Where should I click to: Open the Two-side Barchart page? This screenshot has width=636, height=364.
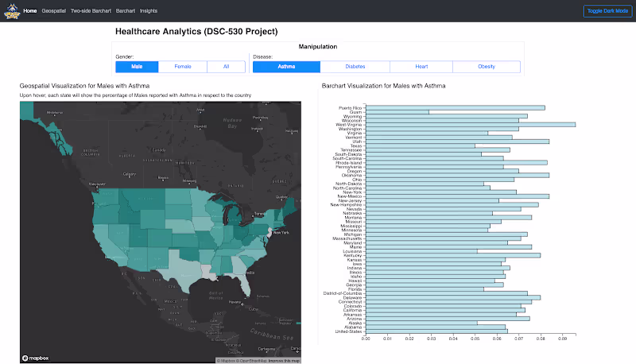coord(91,11)
